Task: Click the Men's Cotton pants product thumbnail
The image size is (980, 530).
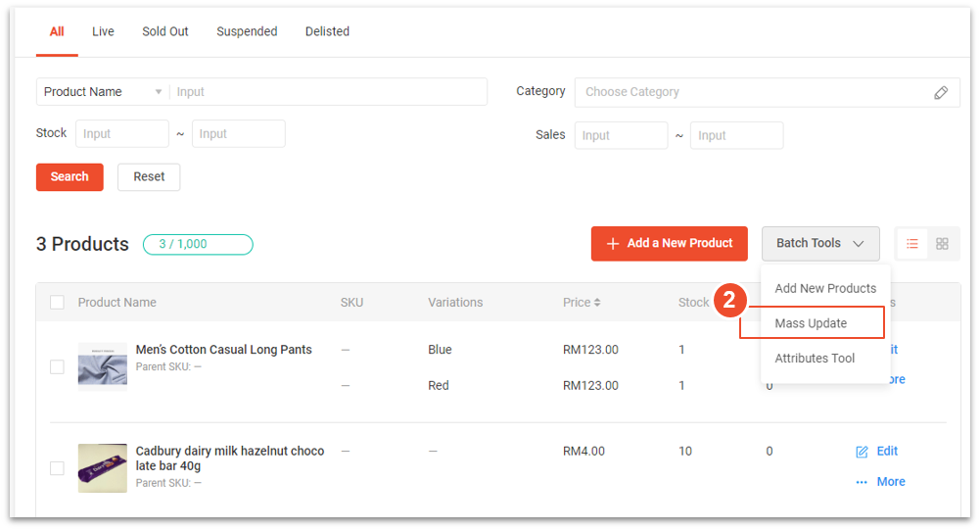Action: (x=103, y=366)
